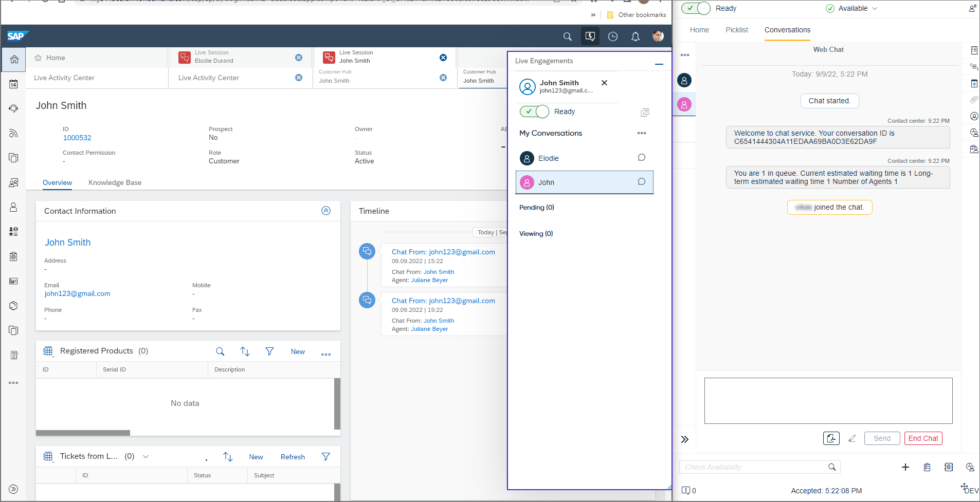Open the notifications bell icon
This screenshot has width=980, height=502.
pos(636,36)
